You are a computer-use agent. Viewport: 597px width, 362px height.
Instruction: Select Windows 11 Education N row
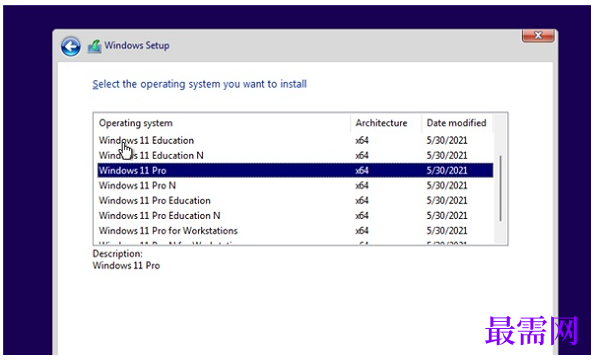295,155
